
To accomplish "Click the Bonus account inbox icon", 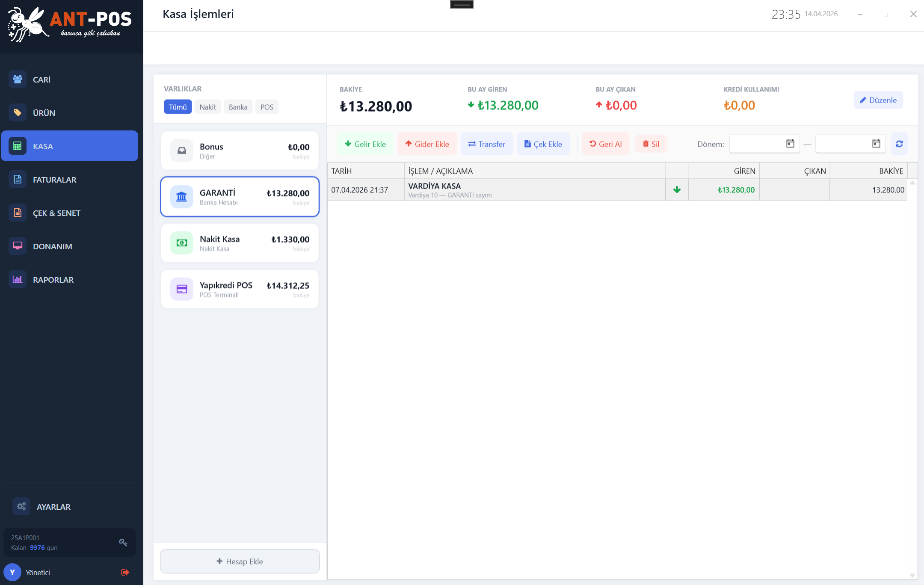I will point(182,151).
